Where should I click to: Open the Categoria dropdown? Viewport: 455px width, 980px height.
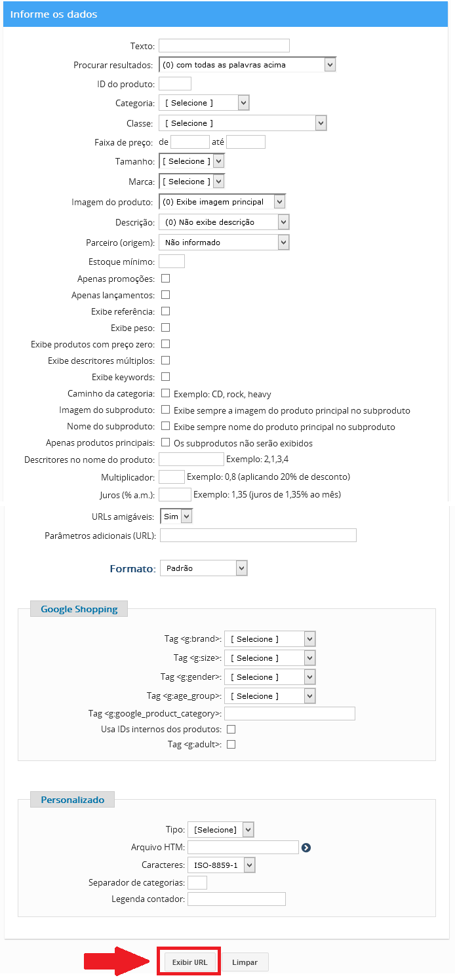click(x=205, y=103)
